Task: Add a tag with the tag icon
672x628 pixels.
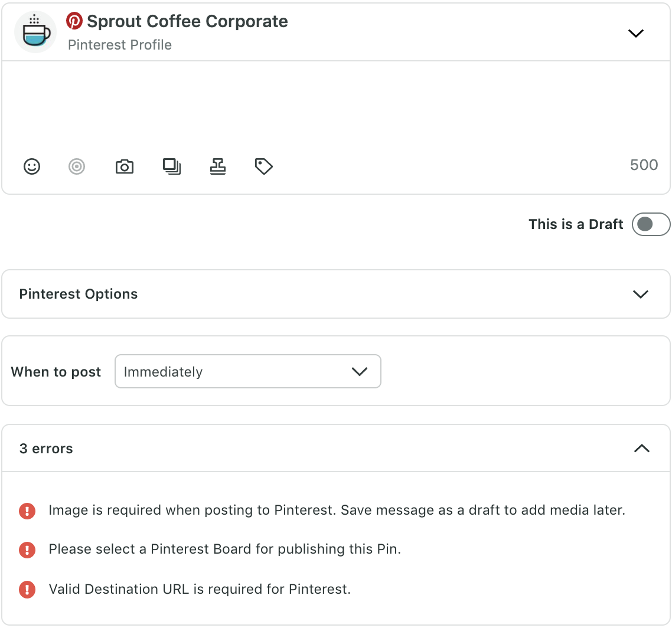Action: pos(263,166)
